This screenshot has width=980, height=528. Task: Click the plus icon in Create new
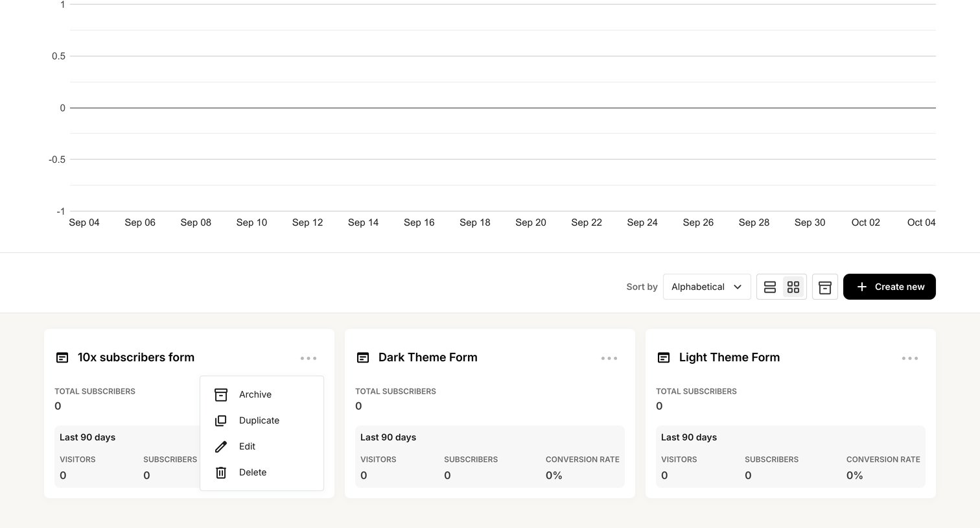pyautogui.click(x=861, y=287)
